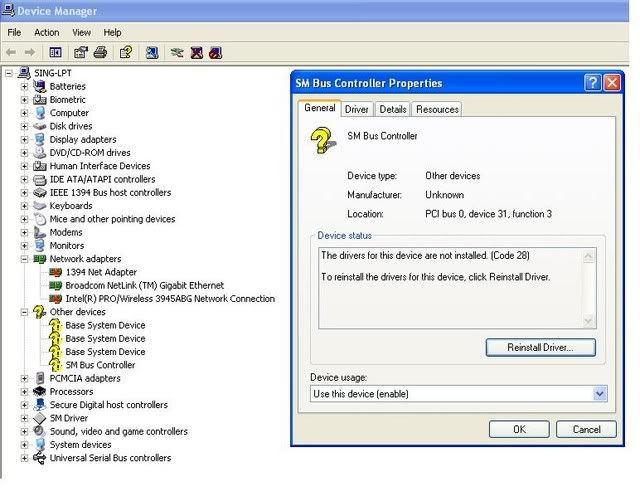This screenshot has width=640, height=501.
Task: Open the Resources tab
Action: point(437,109)
